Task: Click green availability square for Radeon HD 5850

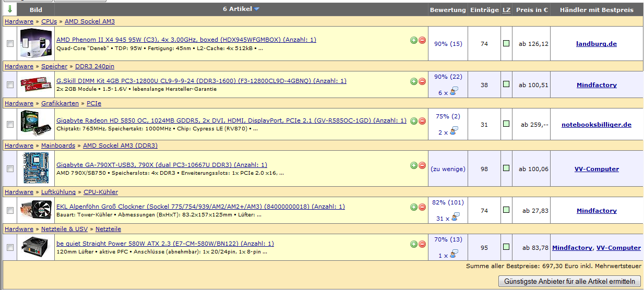Action: pyautogui.click(x=506, y=124)
